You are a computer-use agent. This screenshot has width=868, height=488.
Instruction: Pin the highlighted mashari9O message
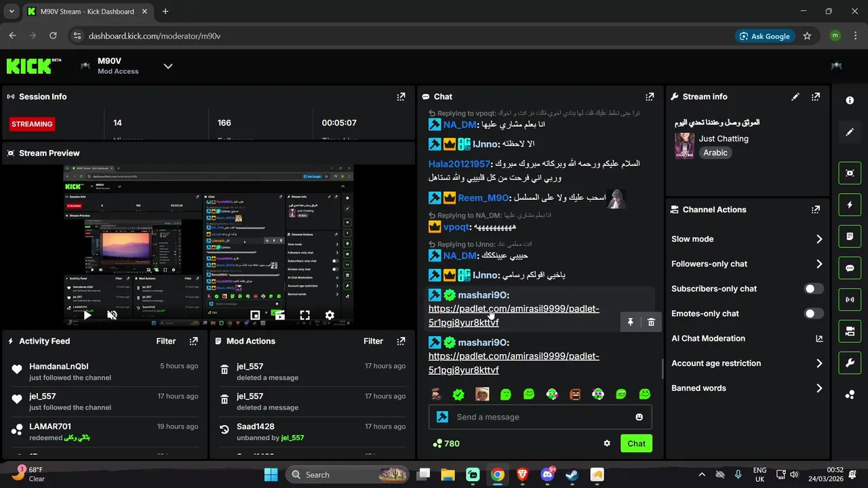pyautogui.click(x=630, y=322)
